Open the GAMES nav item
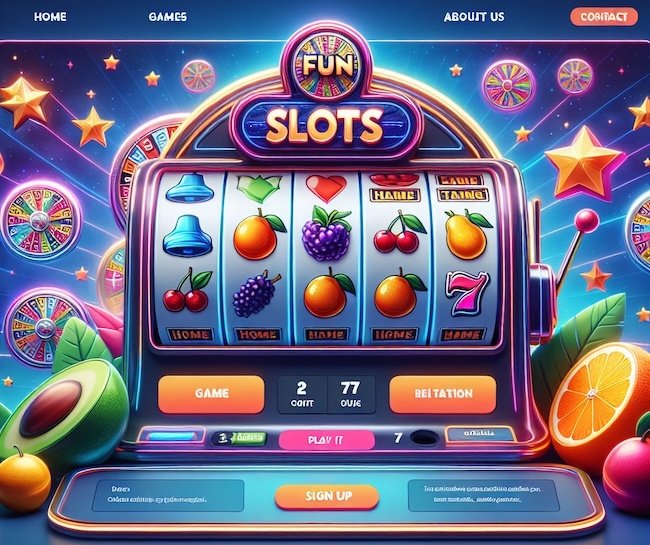This screenshot has width=650, height=545. point(167,17)
